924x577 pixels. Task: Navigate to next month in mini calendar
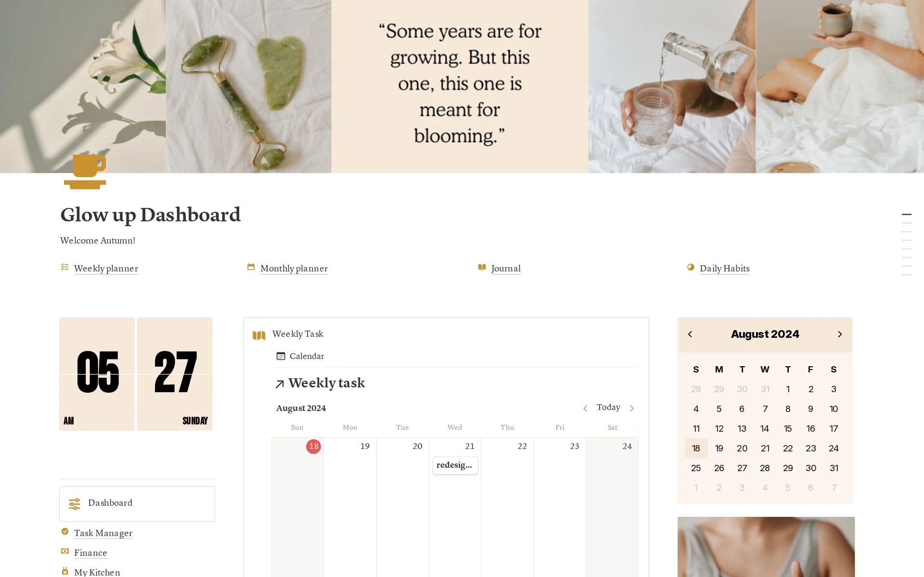pyautogui.click(x=841, y=333)
